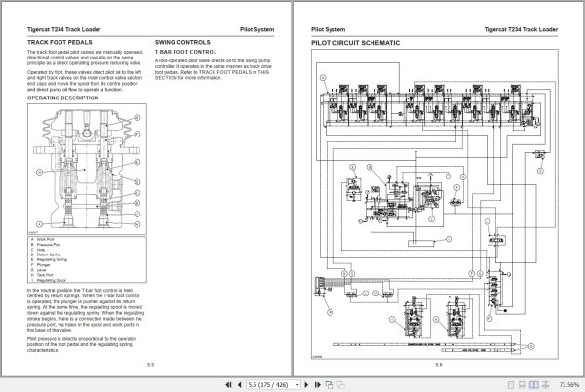Click the pilot circuit schematic drawing
Screen dimensions: 585x392
(435, 204)
